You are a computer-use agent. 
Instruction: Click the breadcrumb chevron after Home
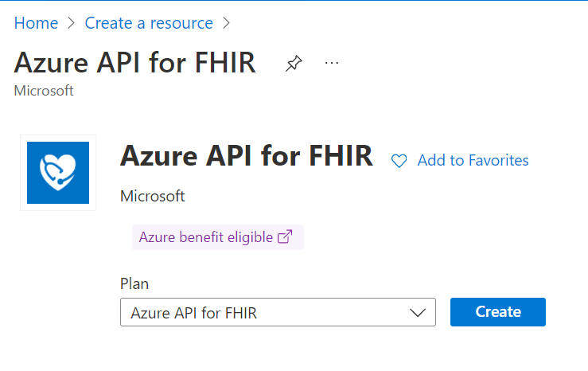[72, 23]
